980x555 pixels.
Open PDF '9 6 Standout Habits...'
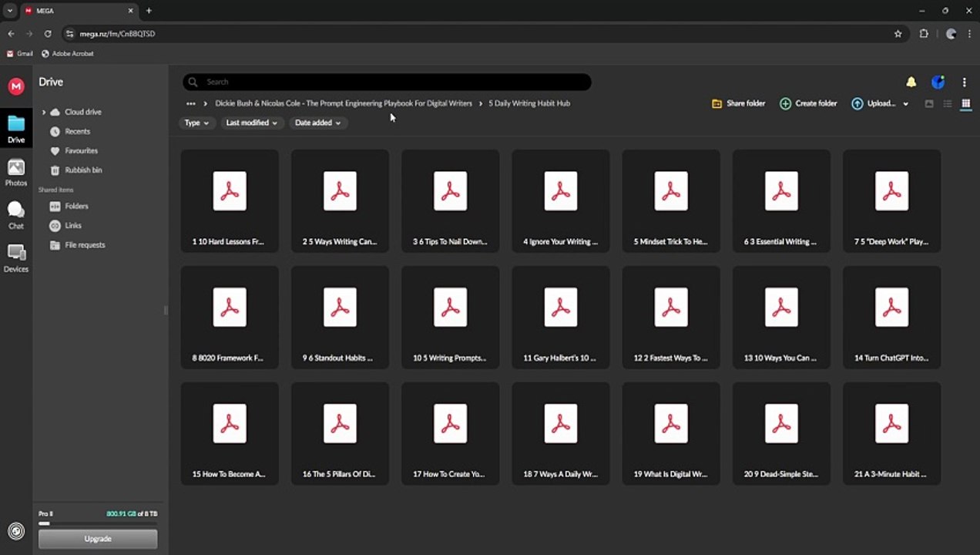tap(340, 317)
